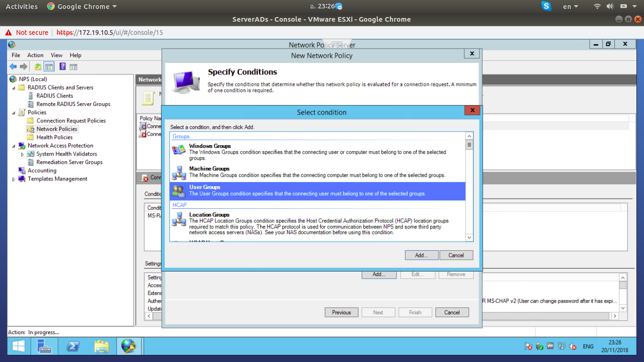The height and width of the screenshot is (362, 644).
Task: Select Network Policies in the tree
Action: pos(57,129)
